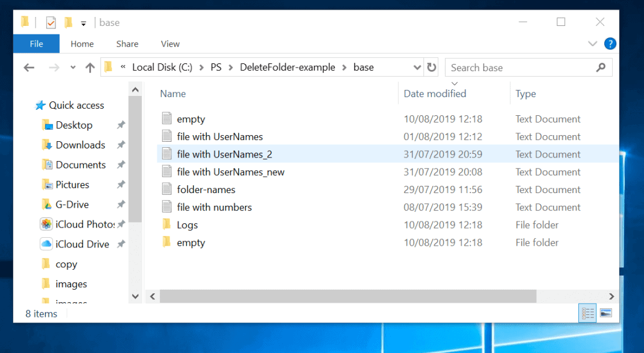
Task: Switch to the Share ribbon tab
Action: point(127,43)
